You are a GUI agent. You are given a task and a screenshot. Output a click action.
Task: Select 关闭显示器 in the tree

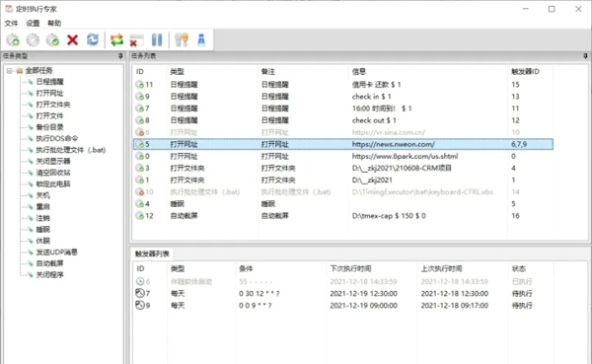pyautogui.click(x=53, y=161)
